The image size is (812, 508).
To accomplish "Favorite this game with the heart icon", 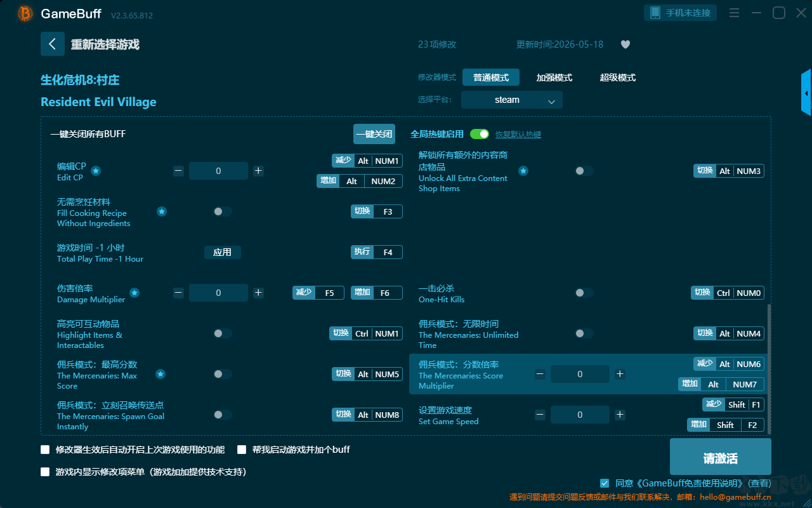I will click(625, 44).
